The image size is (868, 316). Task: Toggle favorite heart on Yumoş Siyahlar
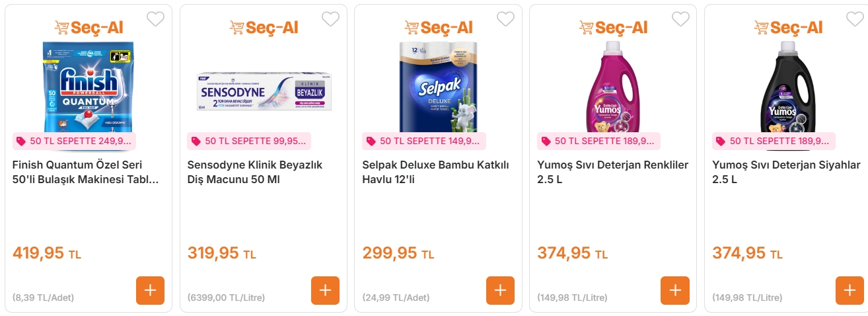[x=855, y=19]
